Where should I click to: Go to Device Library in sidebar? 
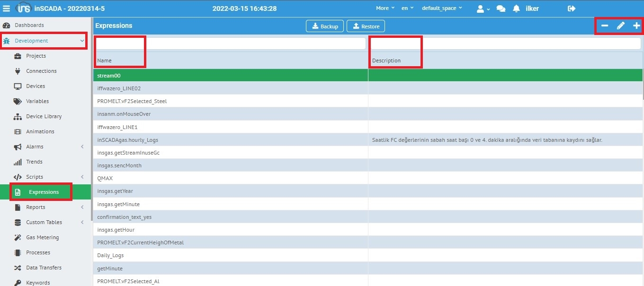pyautogui.click(x=44, y=116)
